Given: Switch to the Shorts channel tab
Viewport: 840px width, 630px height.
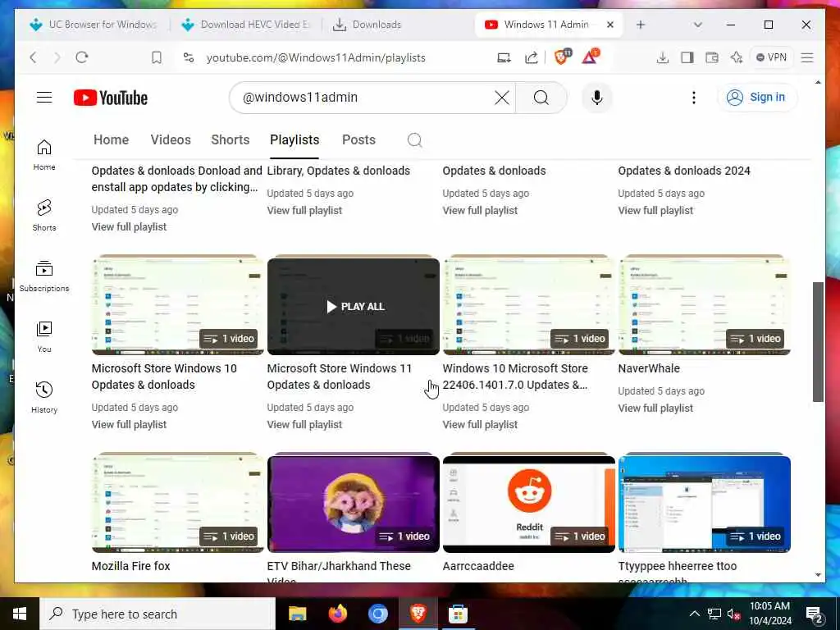Looking at the screenshot, I should click(231, 139).
